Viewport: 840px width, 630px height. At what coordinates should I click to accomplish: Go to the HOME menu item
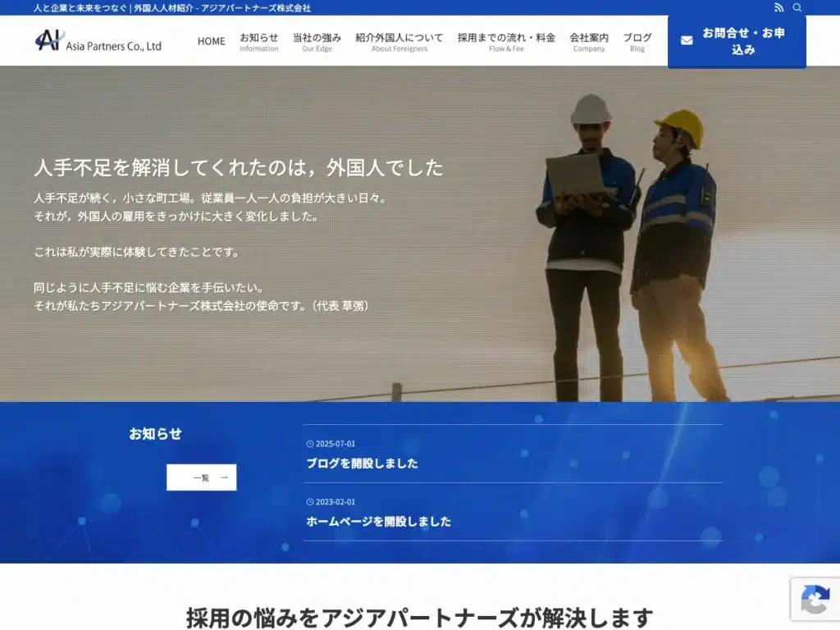coord(211,41)
